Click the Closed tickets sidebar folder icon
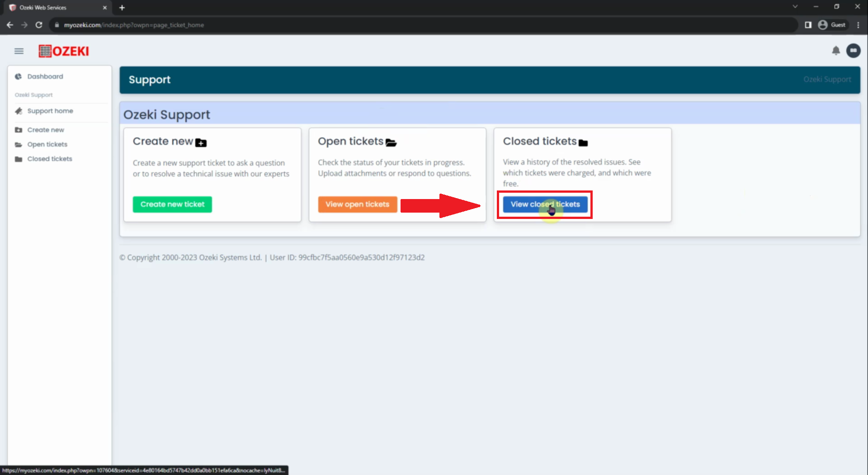The height and width of the screenshot is (475, 868). pyautogui.click(x=19, y=159)
